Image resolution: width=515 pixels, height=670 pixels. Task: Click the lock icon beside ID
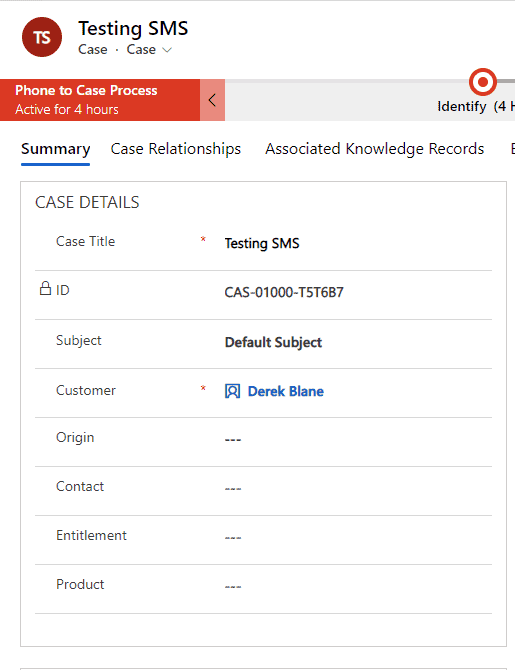pyautogui.click(x=45, y=288)
